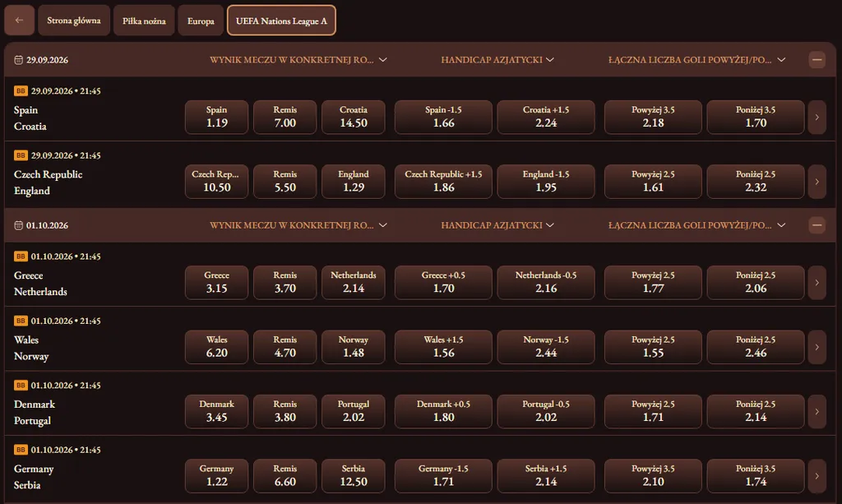Bet on Wales to win at 6.20
The image size is (842, 504).
[x=216, y=347]
